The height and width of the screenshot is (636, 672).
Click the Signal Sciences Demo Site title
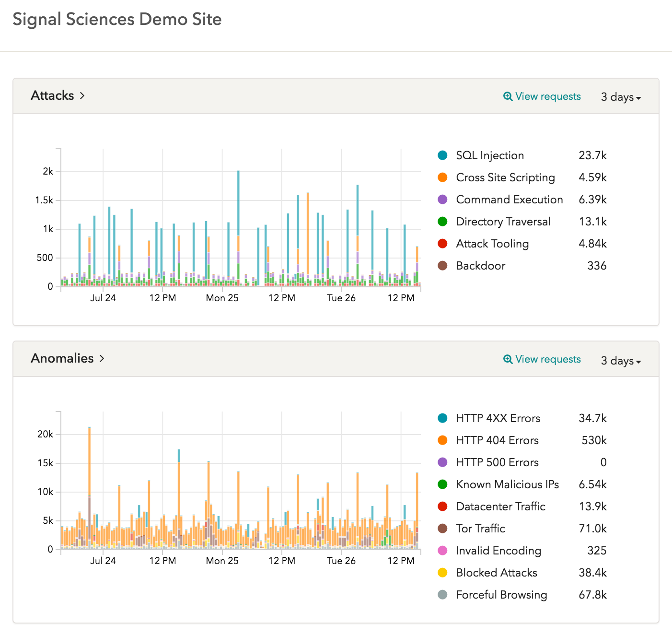[117, 20]
